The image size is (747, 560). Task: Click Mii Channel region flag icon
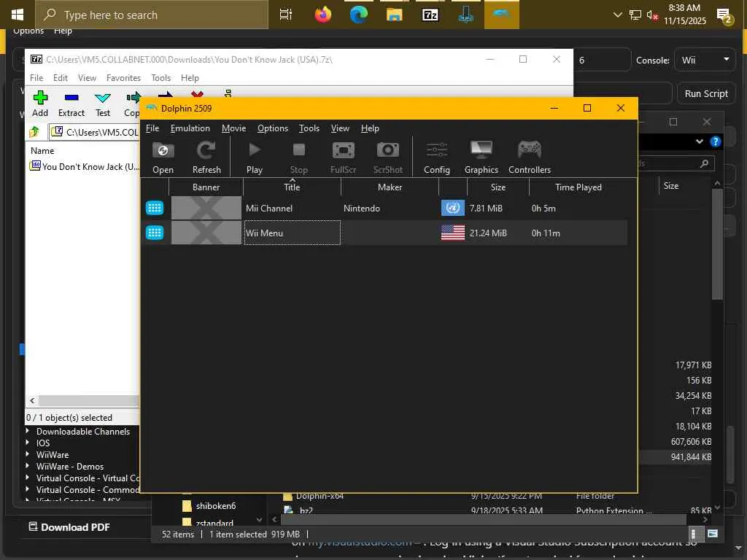452,208
